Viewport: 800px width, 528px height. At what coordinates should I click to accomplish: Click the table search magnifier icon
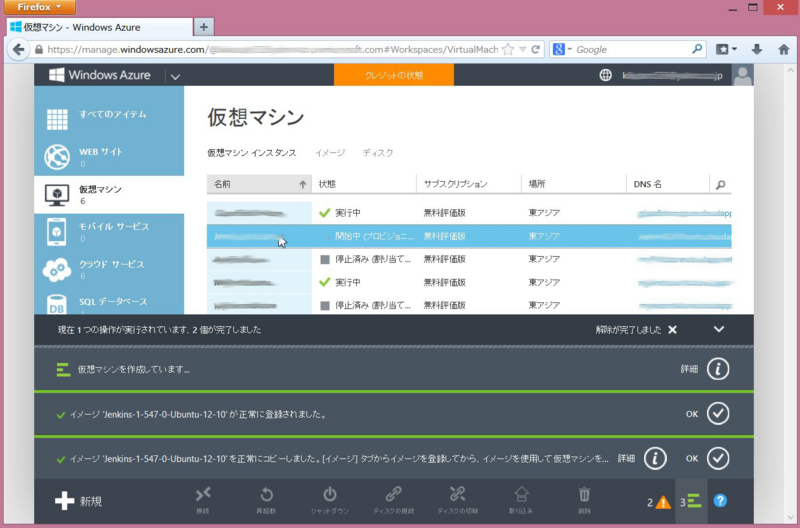click(x=720, y=184)
